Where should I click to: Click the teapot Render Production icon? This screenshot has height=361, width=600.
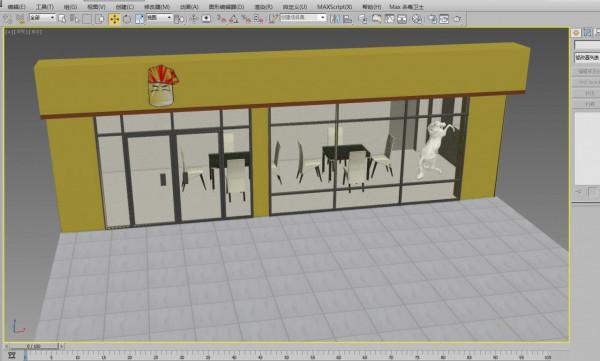click(x=457, y=19)
